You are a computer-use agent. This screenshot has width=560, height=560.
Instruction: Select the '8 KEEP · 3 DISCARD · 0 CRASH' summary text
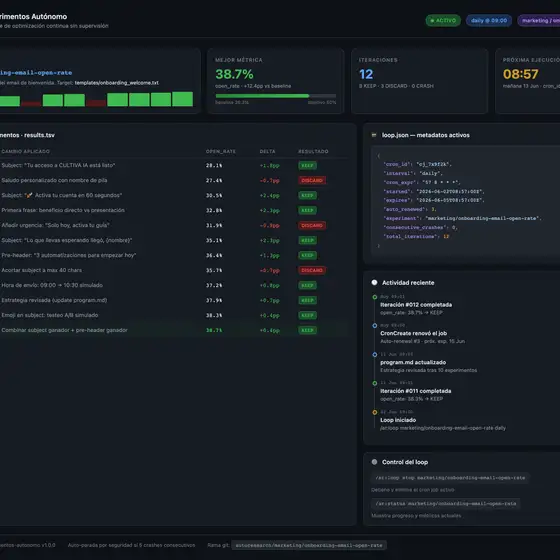pyautogui.click(x=396, y=86)
